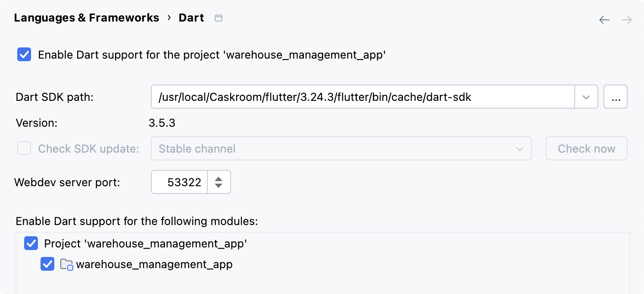The image size is (644, 294).
Task: Increase the Webdev server port value
Action: (x=219, y=179)
